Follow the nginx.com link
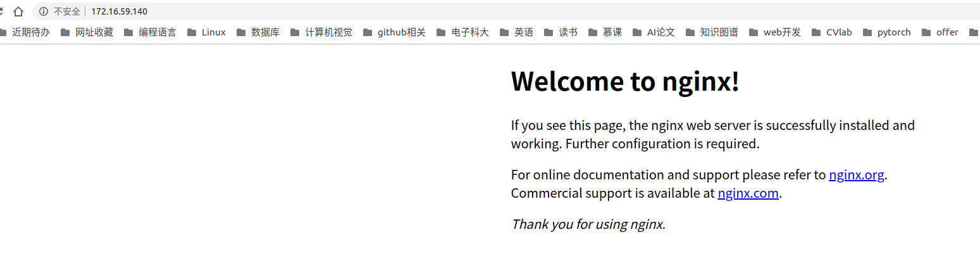Viewport: 980px width, 270px height. pyautogui.click(x=748, y=193)
